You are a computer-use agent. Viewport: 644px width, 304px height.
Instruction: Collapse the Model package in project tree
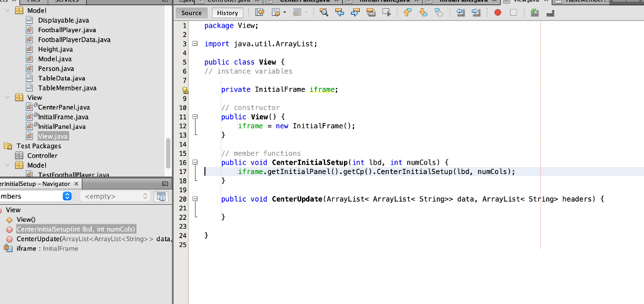7,11
